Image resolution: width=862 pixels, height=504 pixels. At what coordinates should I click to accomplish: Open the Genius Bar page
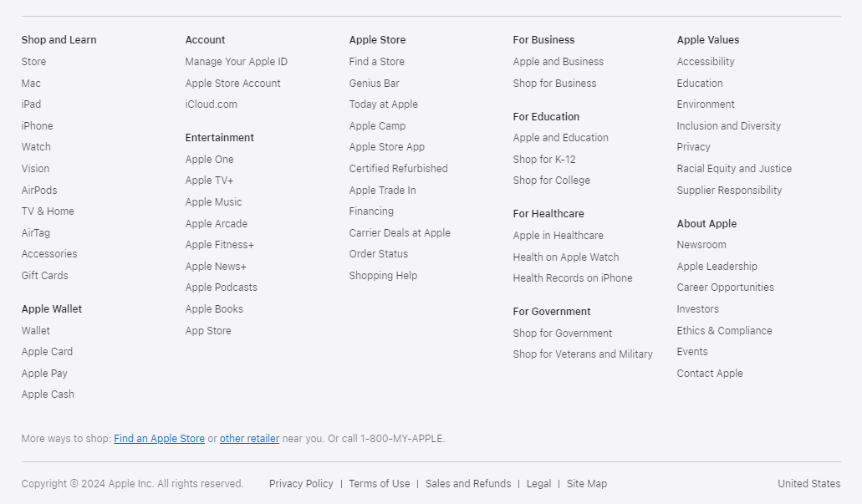[374, 84]
